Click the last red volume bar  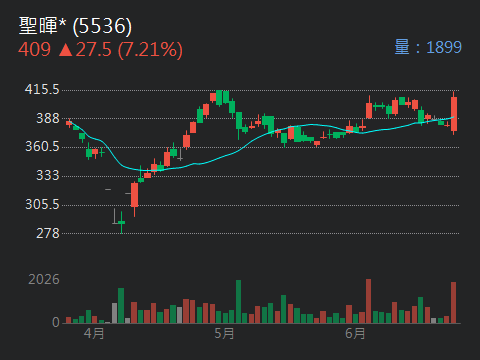453,303
